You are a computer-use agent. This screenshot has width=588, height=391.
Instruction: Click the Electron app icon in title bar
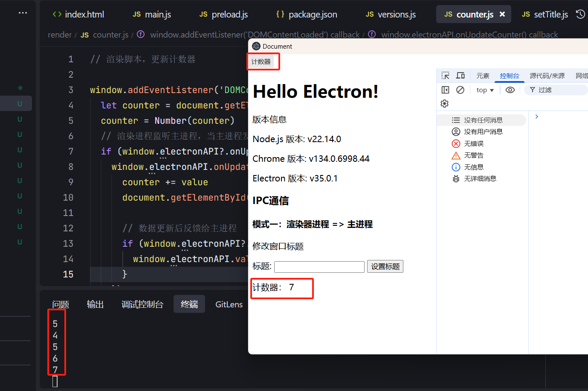tap(256, 46)
